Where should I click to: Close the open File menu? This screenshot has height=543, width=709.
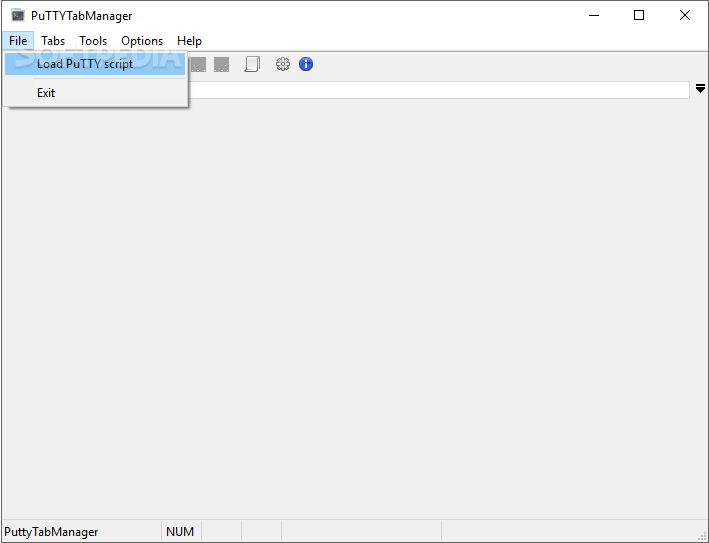click(18, 41)
